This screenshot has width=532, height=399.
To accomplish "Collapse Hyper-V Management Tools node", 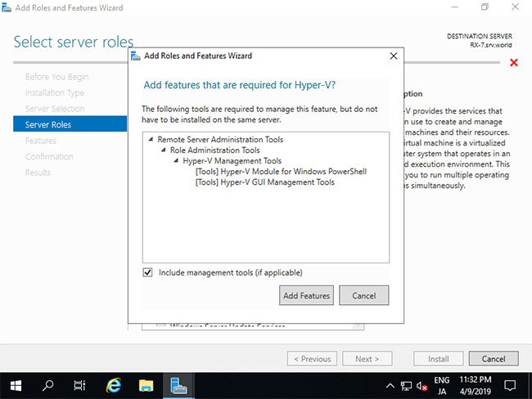I will point(176,161).
